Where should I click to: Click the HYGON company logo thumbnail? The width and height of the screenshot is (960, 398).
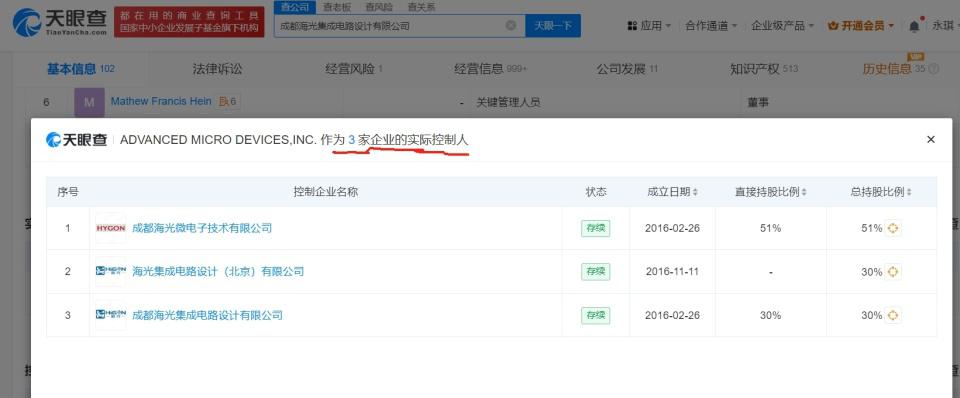[x=111, y=228]
